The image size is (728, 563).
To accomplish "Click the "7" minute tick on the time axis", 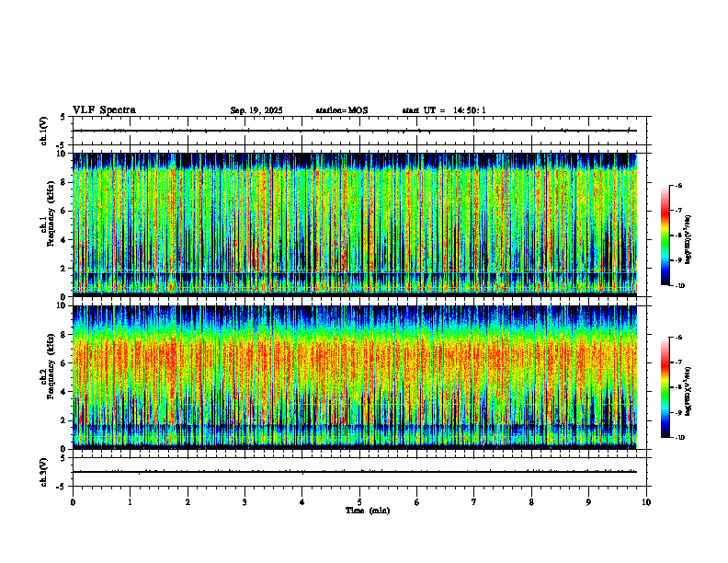I will tap(474, 502).
